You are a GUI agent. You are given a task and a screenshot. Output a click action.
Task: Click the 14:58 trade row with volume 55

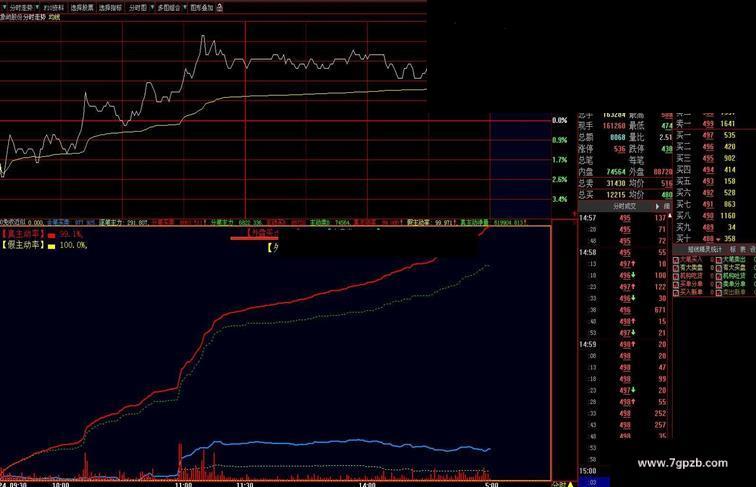tap(623, 252)
